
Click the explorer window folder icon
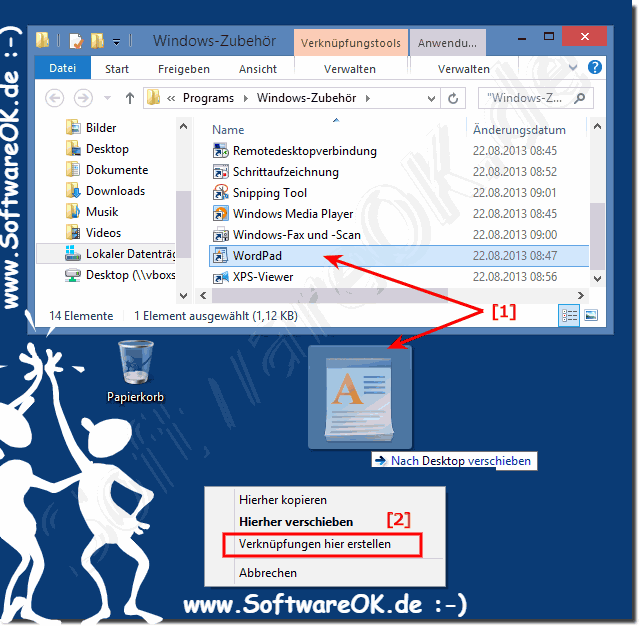pos(42,40)
